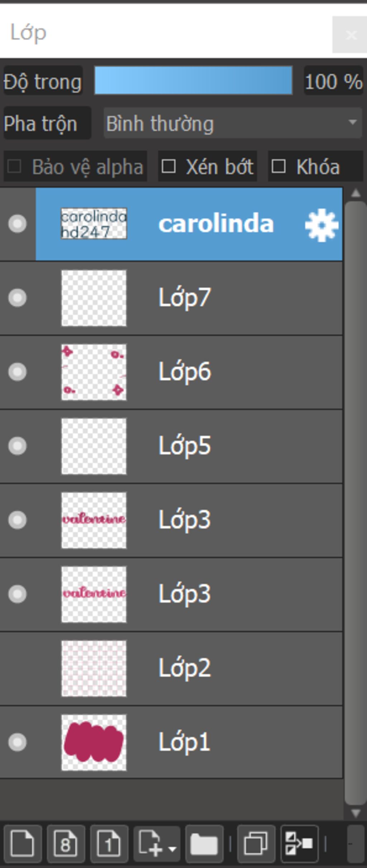
Task: Adjust the Độ trong opacity slider
Action: (193, 80)
